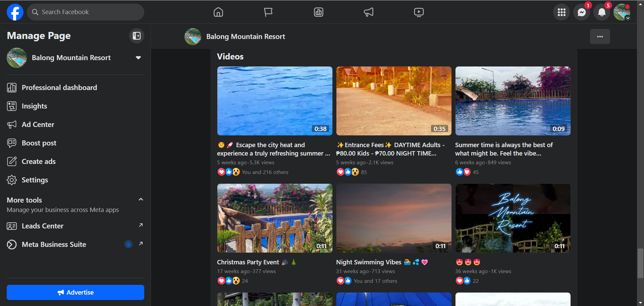Viewport: 644px width, 306px height.
Task: Play the 0:38 blue water video thumbnail
Action: coord(275,101)
